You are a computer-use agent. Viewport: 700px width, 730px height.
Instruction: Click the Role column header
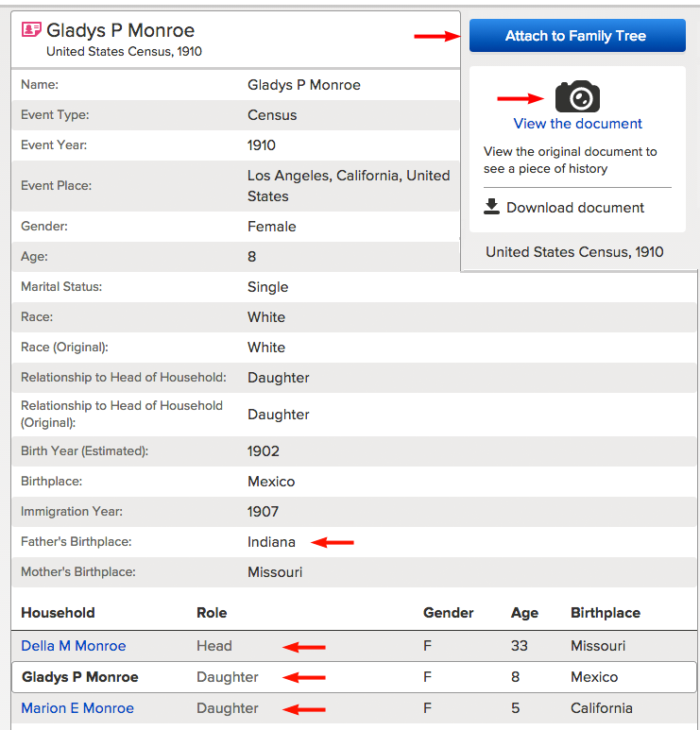click(212, 613)
